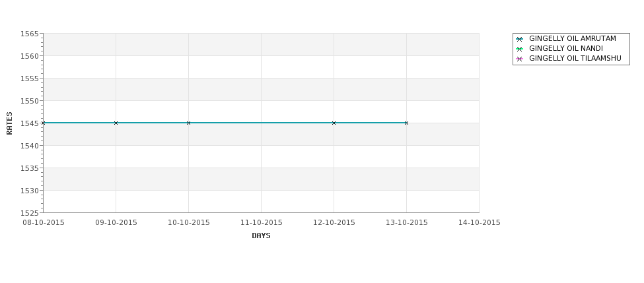Click the 1565 rate axis label

pyautogui.click(x=30, y=34)
